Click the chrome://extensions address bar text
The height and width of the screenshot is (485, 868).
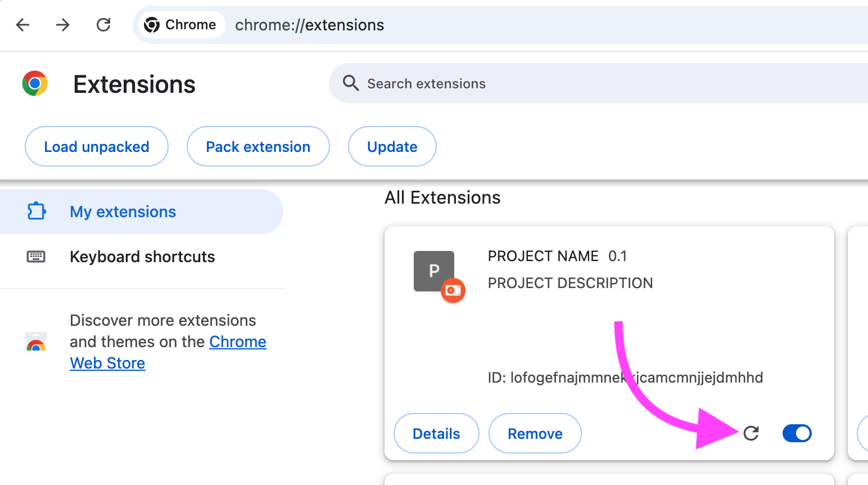(309, 25)
